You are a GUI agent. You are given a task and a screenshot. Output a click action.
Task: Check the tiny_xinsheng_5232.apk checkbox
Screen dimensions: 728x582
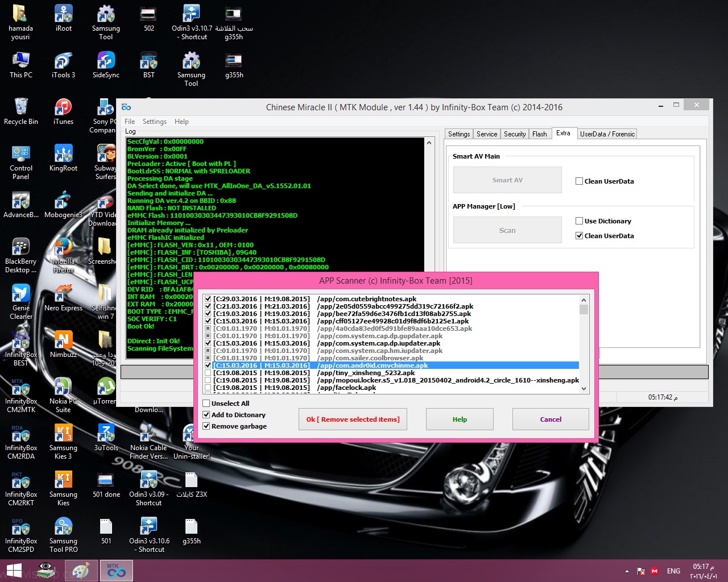tap(208, 373)
